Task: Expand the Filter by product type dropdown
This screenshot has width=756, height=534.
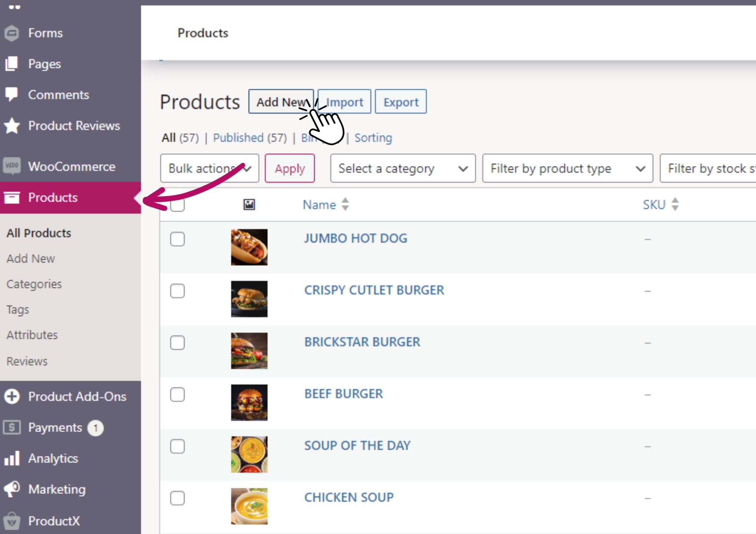Action: tap(567, 168)
